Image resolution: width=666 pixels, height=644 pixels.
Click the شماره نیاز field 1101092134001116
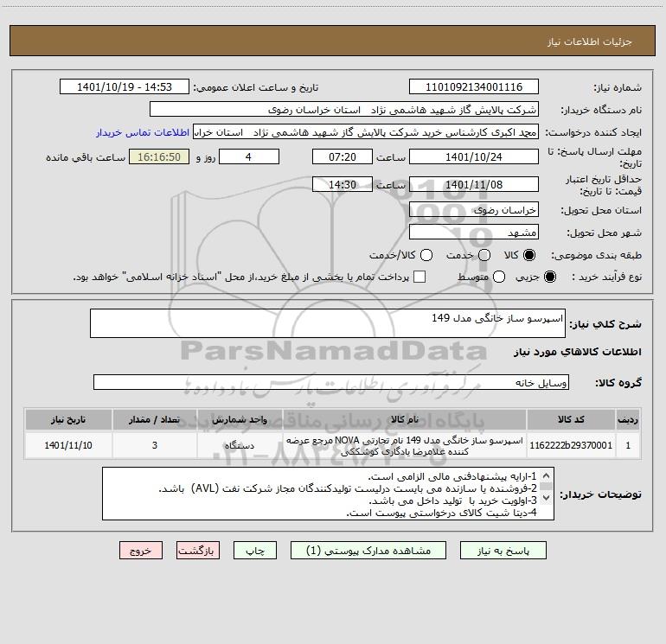[474, 86]
